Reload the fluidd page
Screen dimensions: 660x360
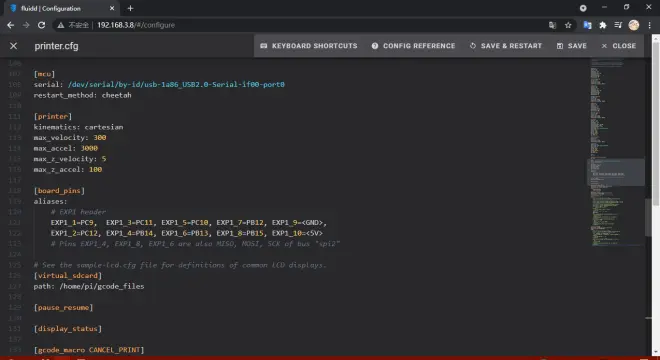tap(41, 25)
